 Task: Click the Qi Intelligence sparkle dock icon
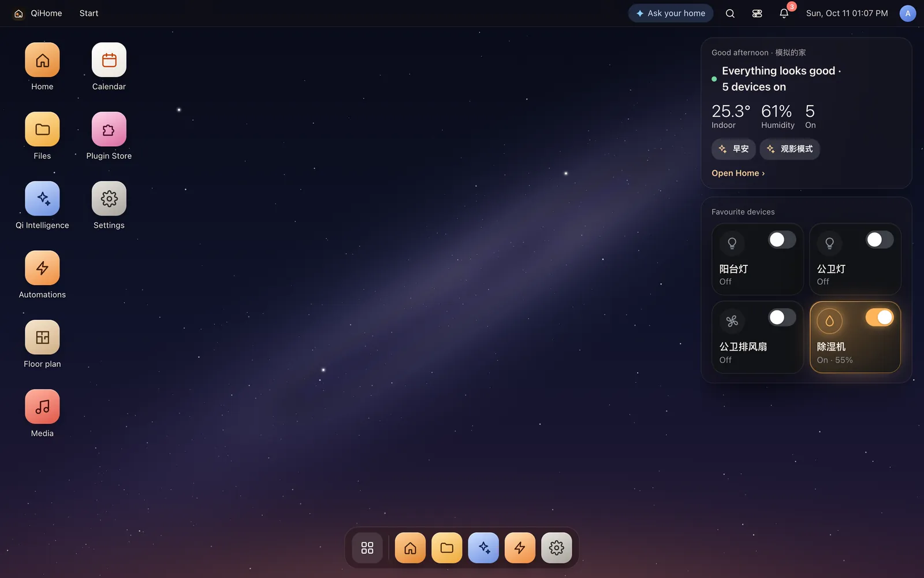[x=483, y=547]
